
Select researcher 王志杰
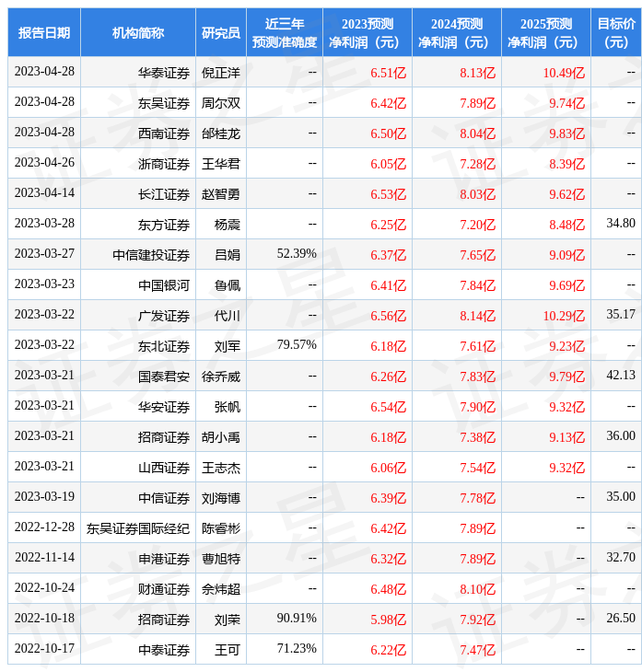221,469
